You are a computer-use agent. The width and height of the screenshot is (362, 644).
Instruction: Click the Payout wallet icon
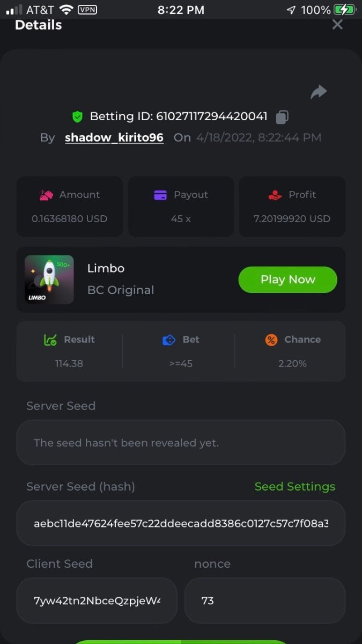(160, 195)
